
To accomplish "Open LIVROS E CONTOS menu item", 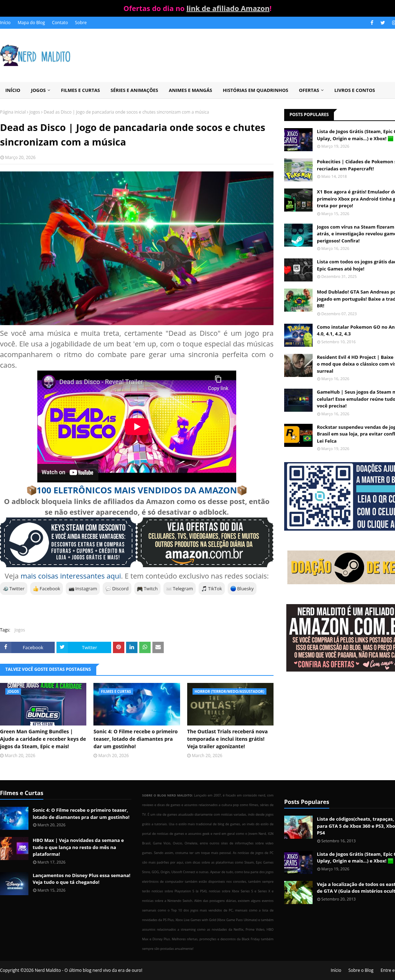I will pos(354,90).
